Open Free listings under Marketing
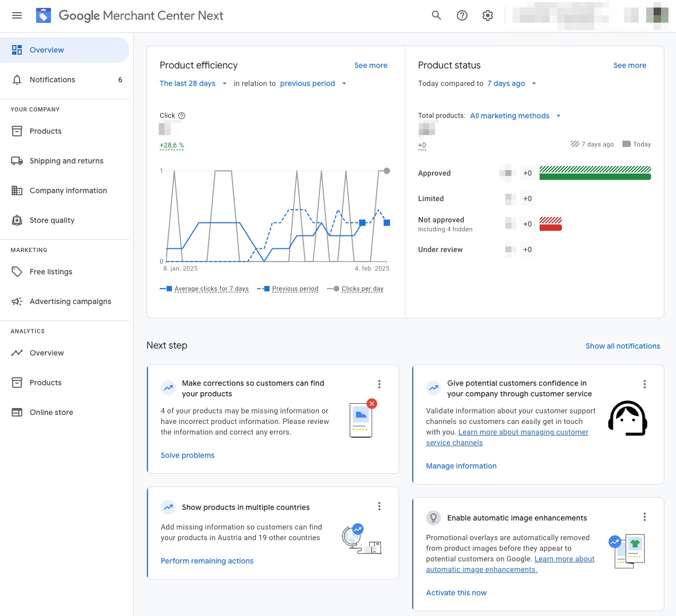Screen dimensions: 676x616 64,272
